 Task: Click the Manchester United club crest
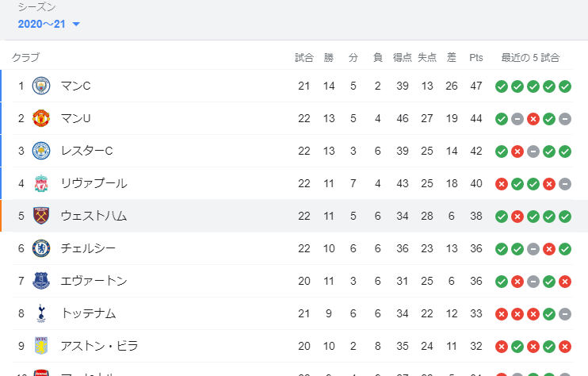tap(41, 118)
